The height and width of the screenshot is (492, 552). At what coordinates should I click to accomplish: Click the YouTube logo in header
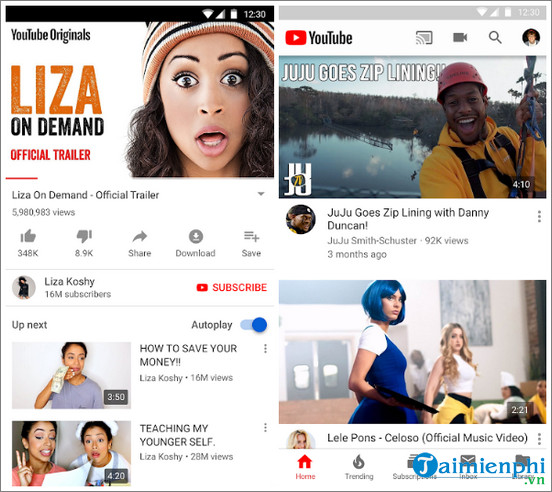[x=319, y=38]
